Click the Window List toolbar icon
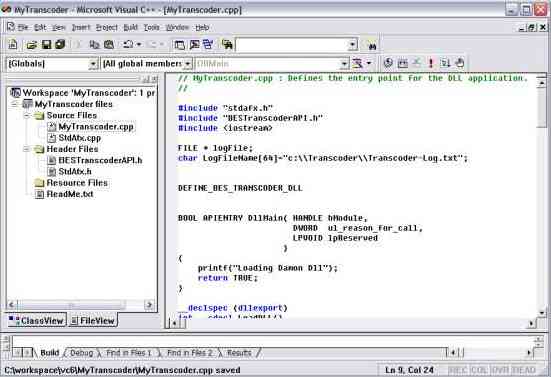The image size is (551, 377). 208,45
